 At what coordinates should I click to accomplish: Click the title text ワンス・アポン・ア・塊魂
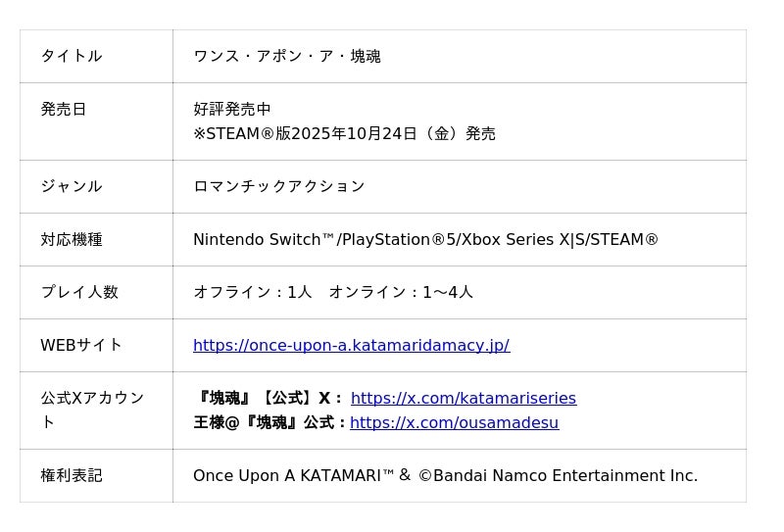pyautogui.click(x=286, y=56)
